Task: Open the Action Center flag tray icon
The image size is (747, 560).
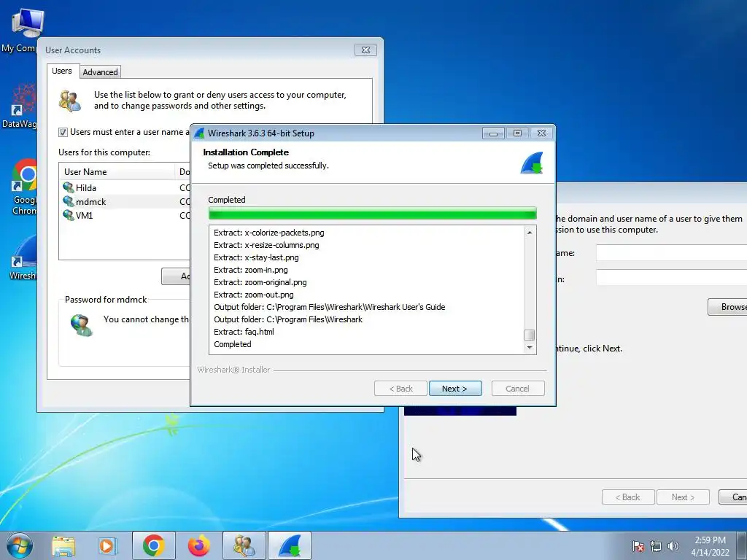Action: point(638,546)
